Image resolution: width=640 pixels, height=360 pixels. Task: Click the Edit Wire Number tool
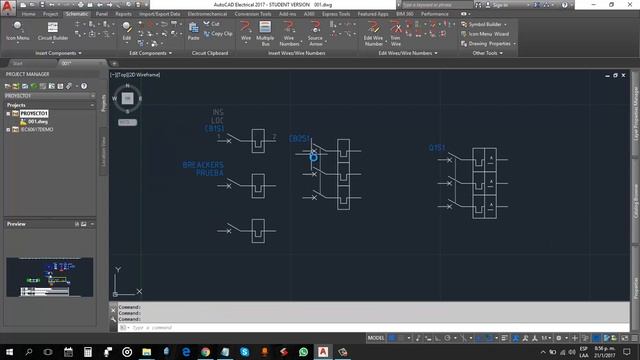click(373, 33)
